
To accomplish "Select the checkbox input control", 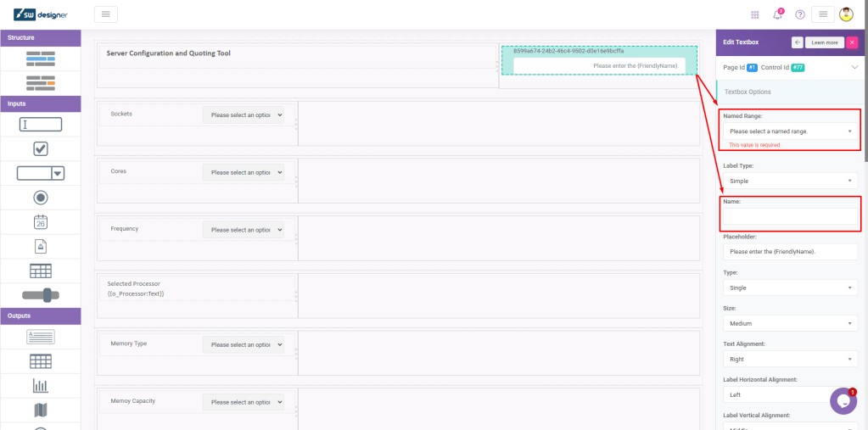I will (x=40, y=148).
